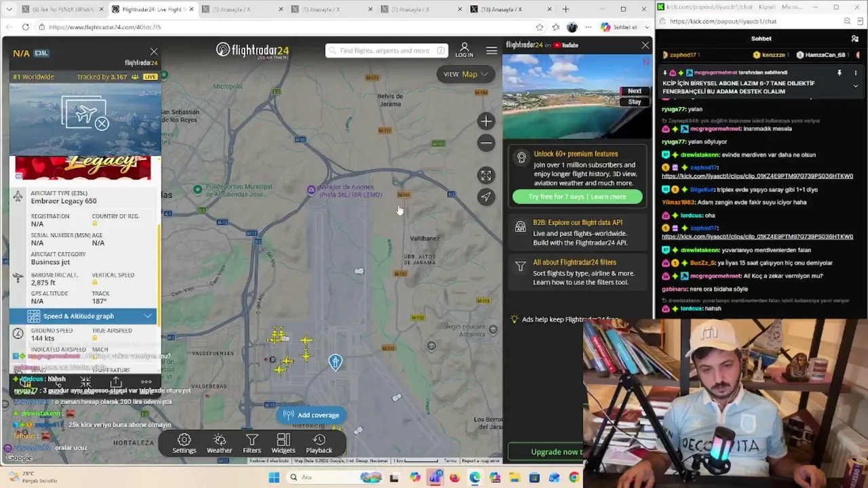Open the Filters panel
Screen dimensions: 868x488
[252, 443]
